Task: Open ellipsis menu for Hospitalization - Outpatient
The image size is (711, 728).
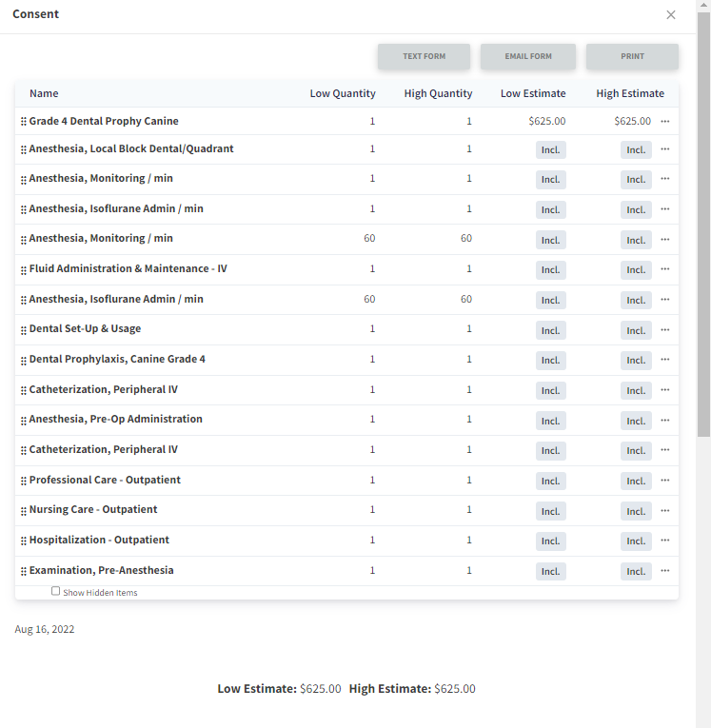Action: coord(665,541)
